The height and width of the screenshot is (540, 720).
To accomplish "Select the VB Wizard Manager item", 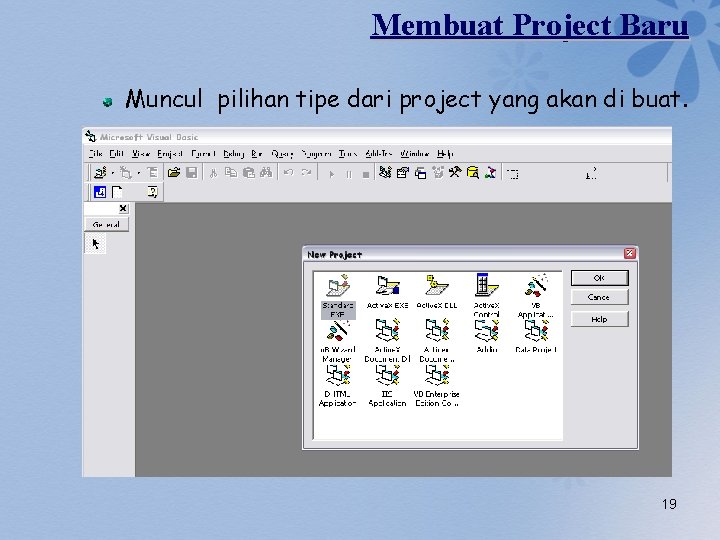I will click(x=338, y=342).
